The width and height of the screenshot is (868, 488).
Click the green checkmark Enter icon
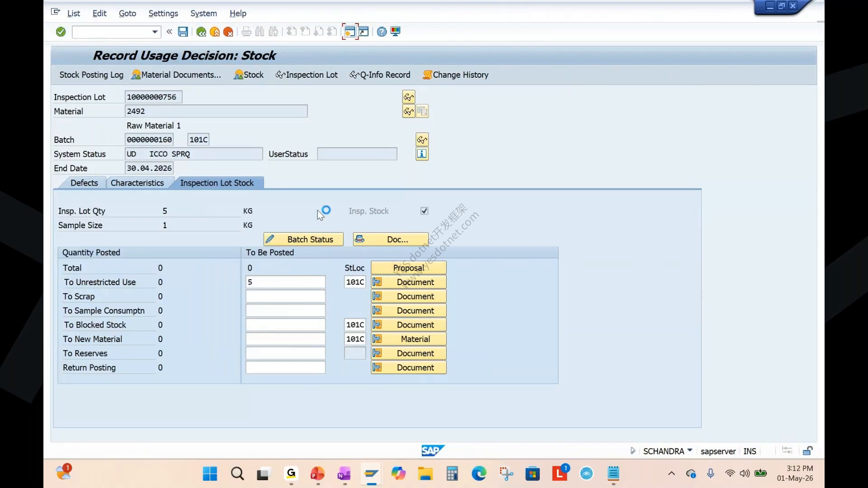click(x=61, y=32)
